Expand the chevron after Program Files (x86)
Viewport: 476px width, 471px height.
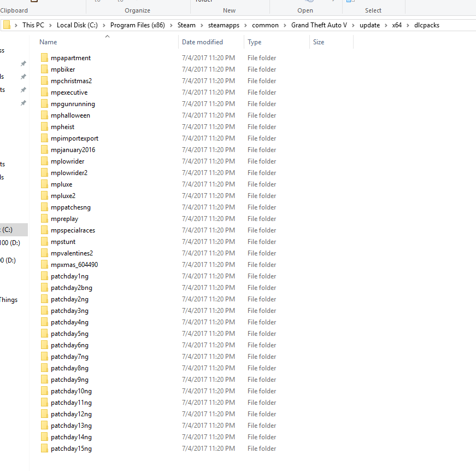171,25
